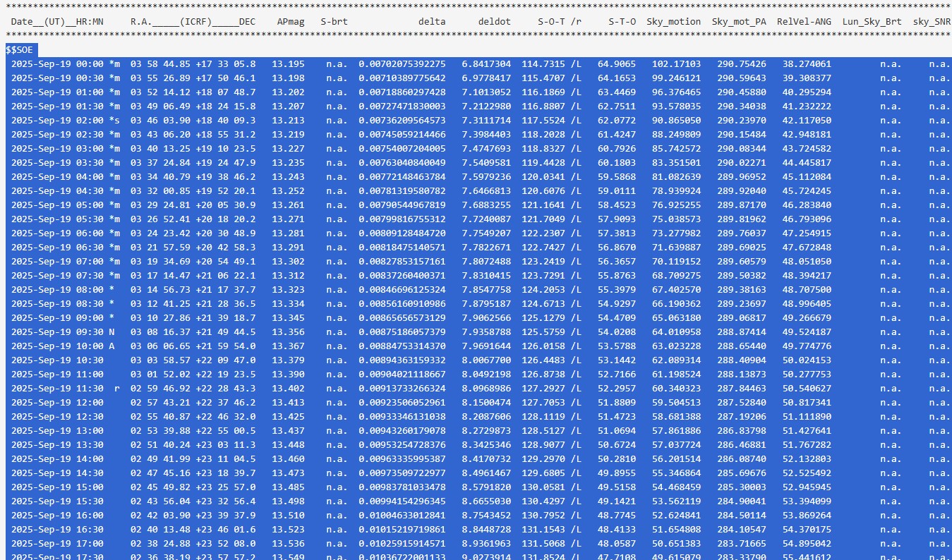952x560 pixels.
Task: Click the A flag in the 10:00 row
Action: point(112,346)
